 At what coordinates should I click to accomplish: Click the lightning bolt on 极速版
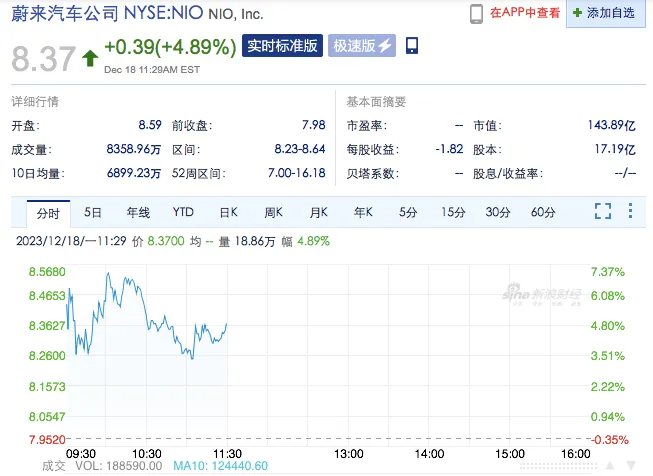tap(384, 46)
